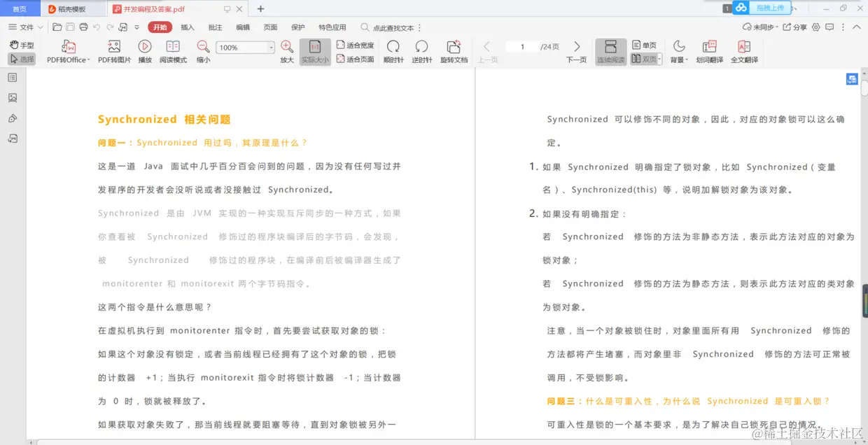
Task: Open the outline panel in left sidebar
Action: pyautogui.click(x=13, y=78)
